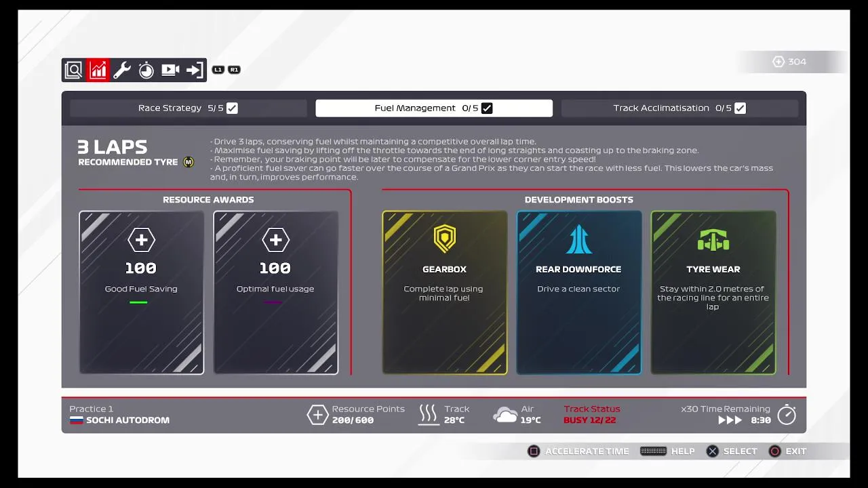Toggle the Fuel Management checkbox

tap(487, 108)
